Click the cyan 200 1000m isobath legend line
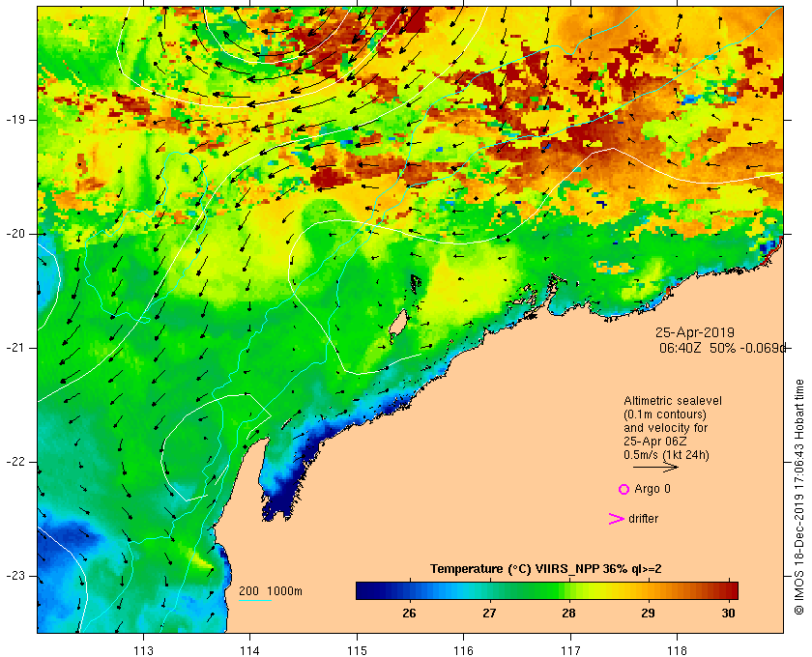The width and height of the screenshot is (812, 657). coord(255,601)
